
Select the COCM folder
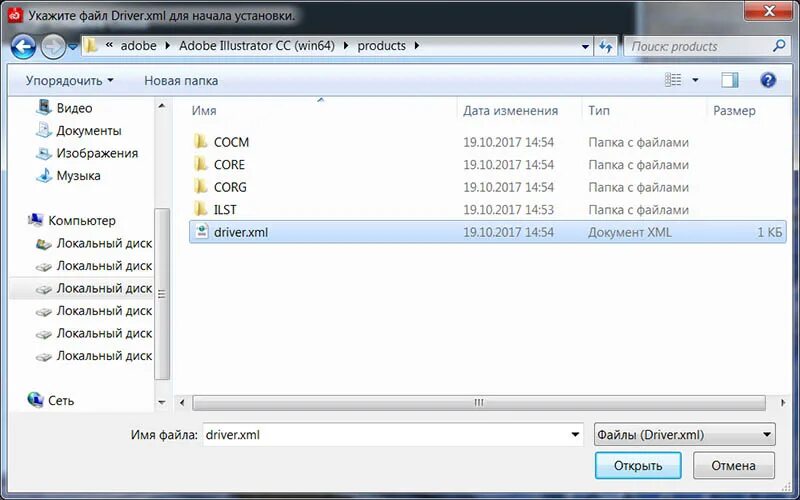click(231, 142)
